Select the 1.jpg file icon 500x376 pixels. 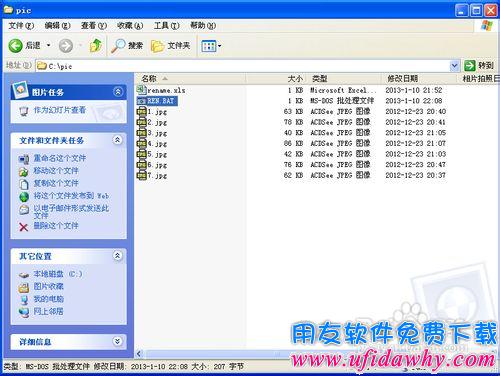coord(142,111)
